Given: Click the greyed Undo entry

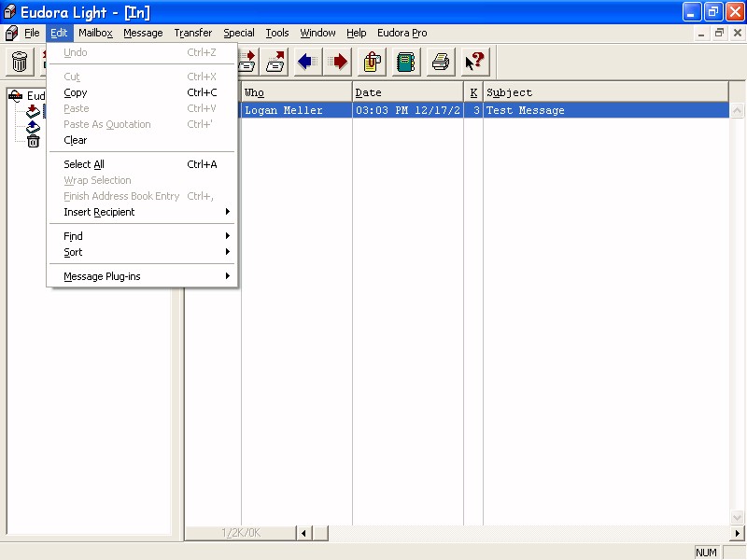Looking at the screenshot, I should (142, 52).
